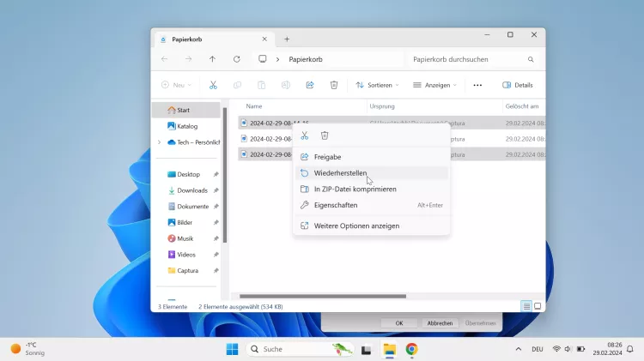Viewport: 644px width, 361px height.
Task: Switch to the details list view icon
Action: pyautogui.click(x=526, y=306)
